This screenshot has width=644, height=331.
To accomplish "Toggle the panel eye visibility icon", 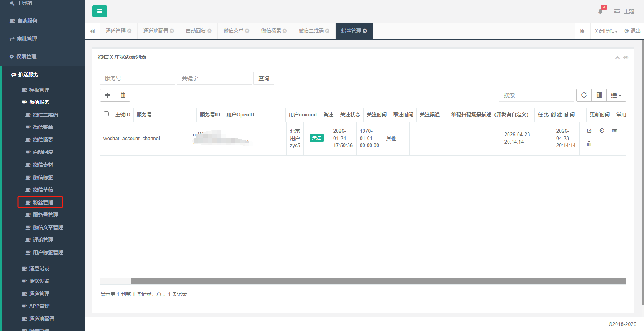I will point(626,58).
